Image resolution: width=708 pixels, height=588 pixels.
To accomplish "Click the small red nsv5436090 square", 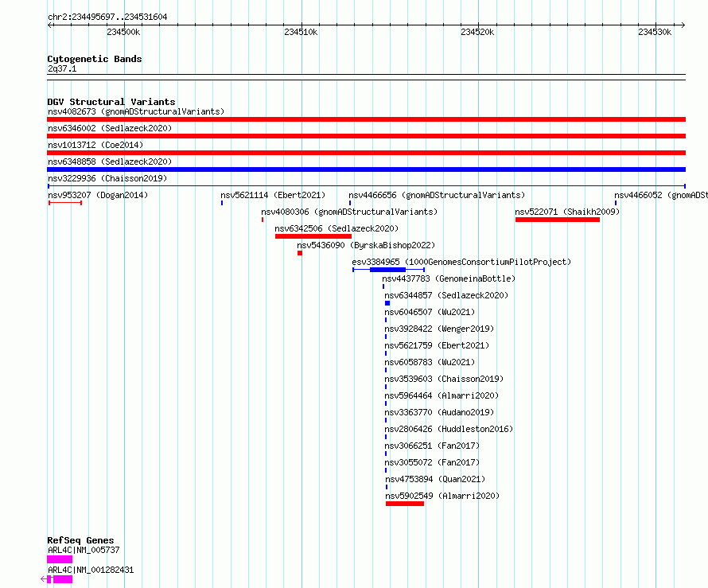I will (300, 253).
